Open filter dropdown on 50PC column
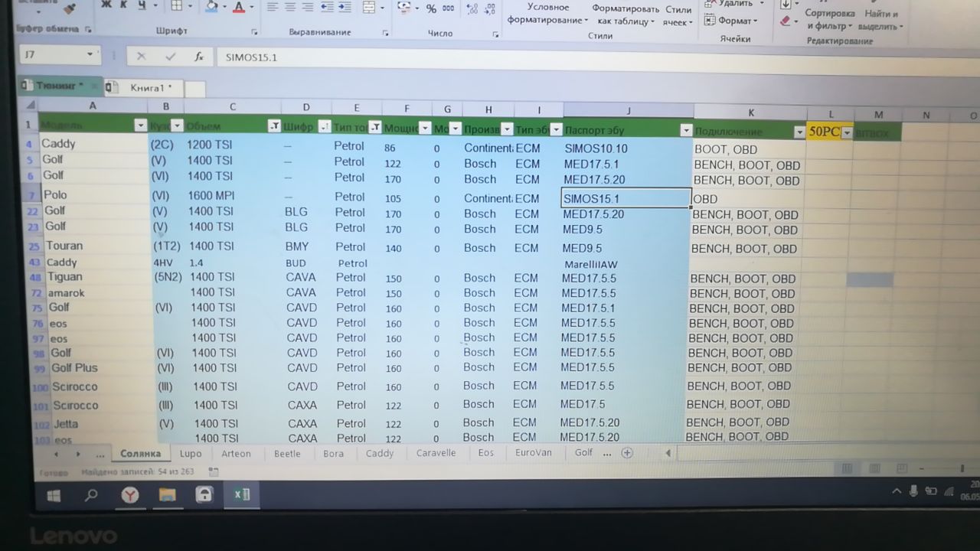980x551 pixels. click(847, 132)
